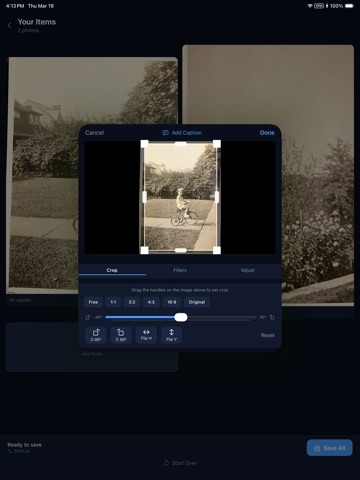360x480 pixels.
Task: Flip the photo horizontally with Flip H
Action: click(x=146, y=335)
